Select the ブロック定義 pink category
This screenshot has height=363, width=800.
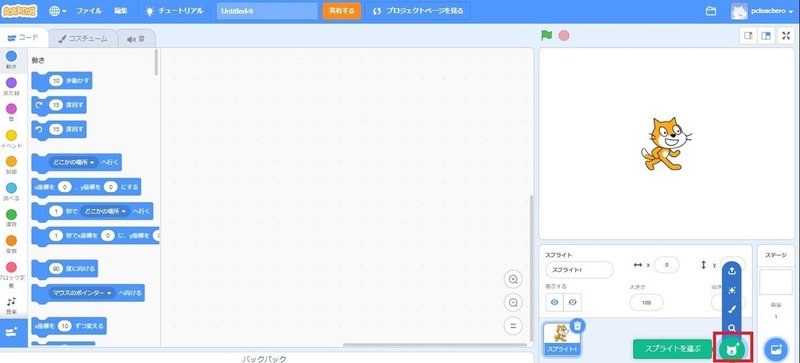(x=11, y=267)
